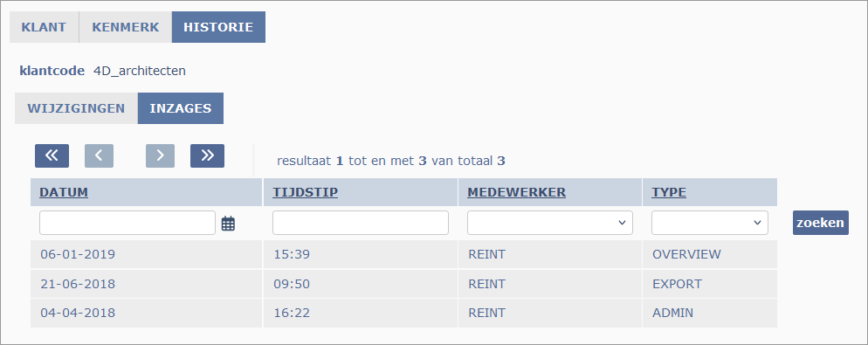Image resolution: width=868 pixels, height=345 pixels.
Task: Open the Wijzigingen sub-tab
Action: (x=76, y=108)
